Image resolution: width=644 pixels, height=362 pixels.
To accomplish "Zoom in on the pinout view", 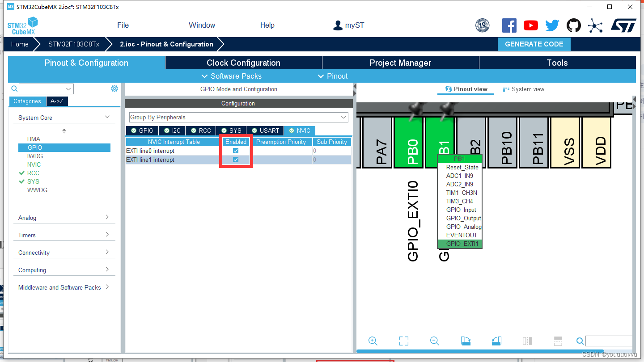I will coord(373,341).
